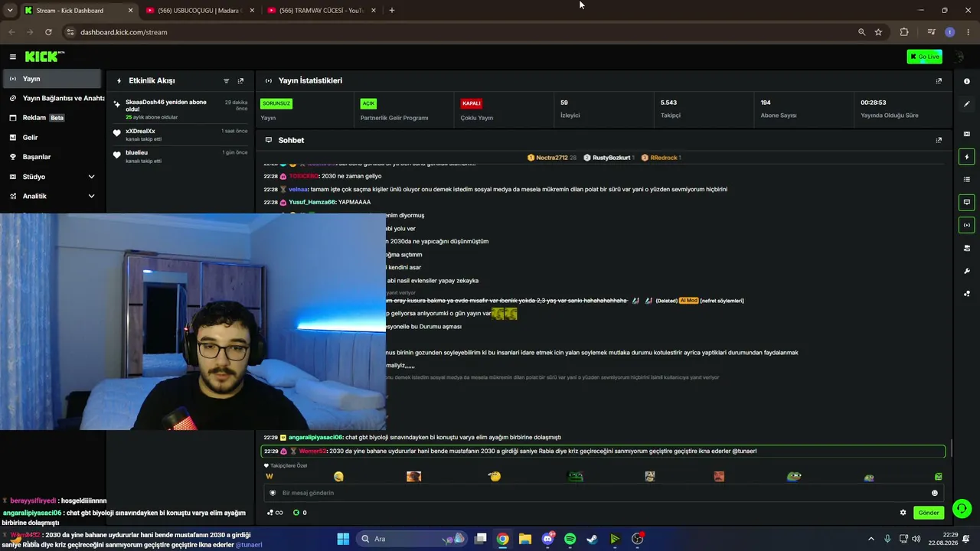Click the studio film icon in right sidebar
This screenshot has width=980, height=551.
pos(966,134)
